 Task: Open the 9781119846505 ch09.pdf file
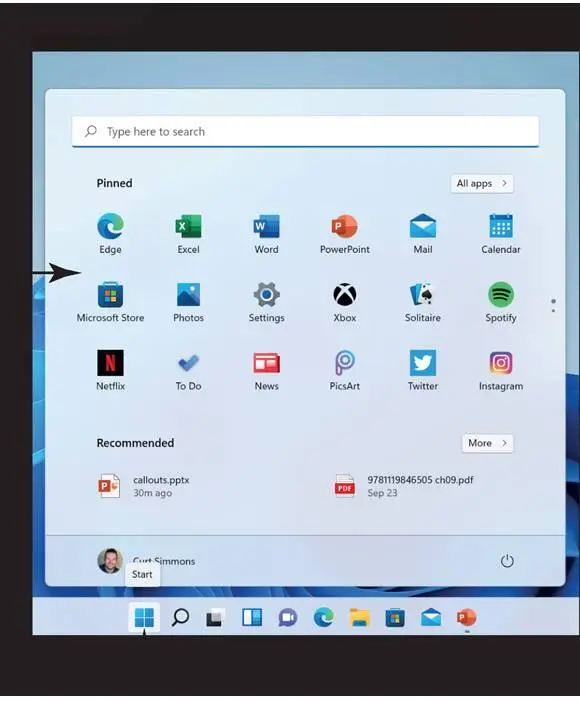click(x=404, y=486)
